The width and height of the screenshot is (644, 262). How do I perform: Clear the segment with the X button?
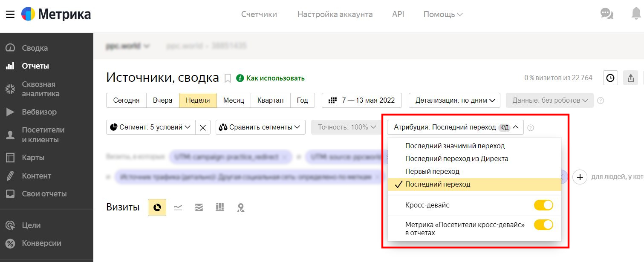[203, 127]
